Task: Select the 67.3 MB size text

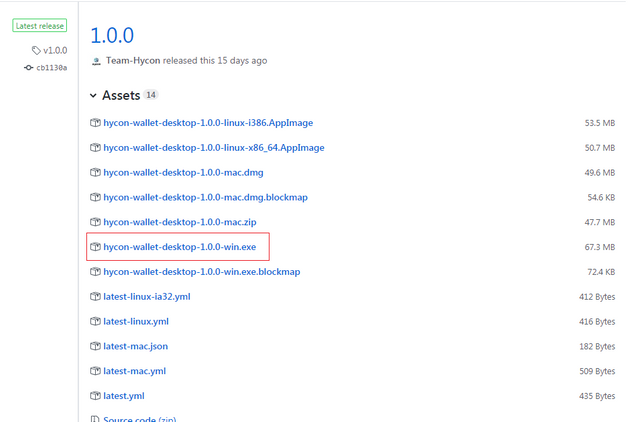Action: click(600, 247)
